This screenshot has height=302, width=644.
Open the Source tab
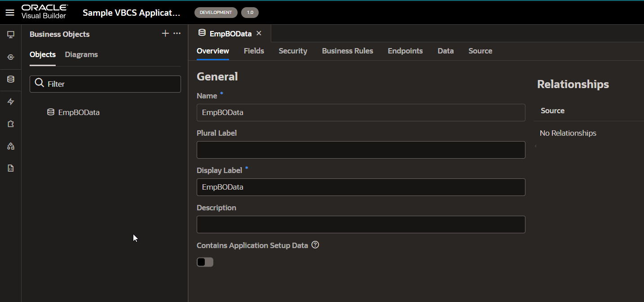[480, 51]
